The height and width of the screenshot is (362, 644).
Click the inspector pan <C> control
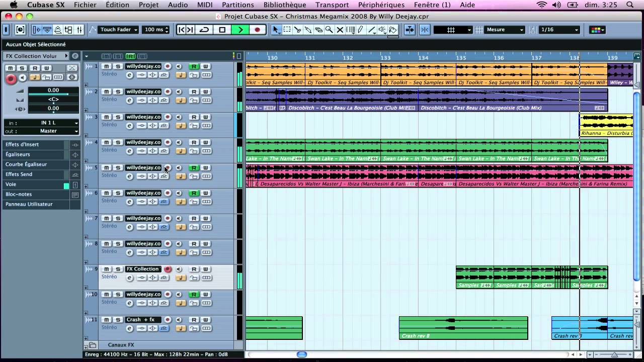pos(53,100)
